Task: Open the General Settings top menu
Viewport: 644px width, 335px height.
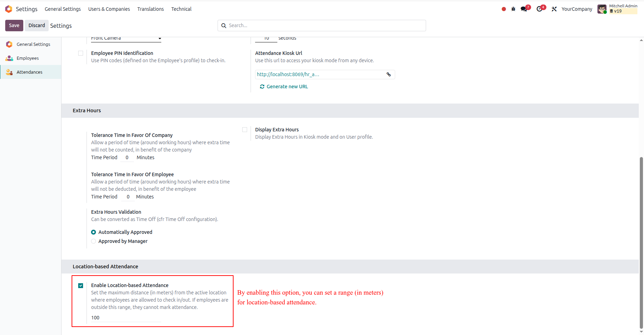Action: pos(63,9)
